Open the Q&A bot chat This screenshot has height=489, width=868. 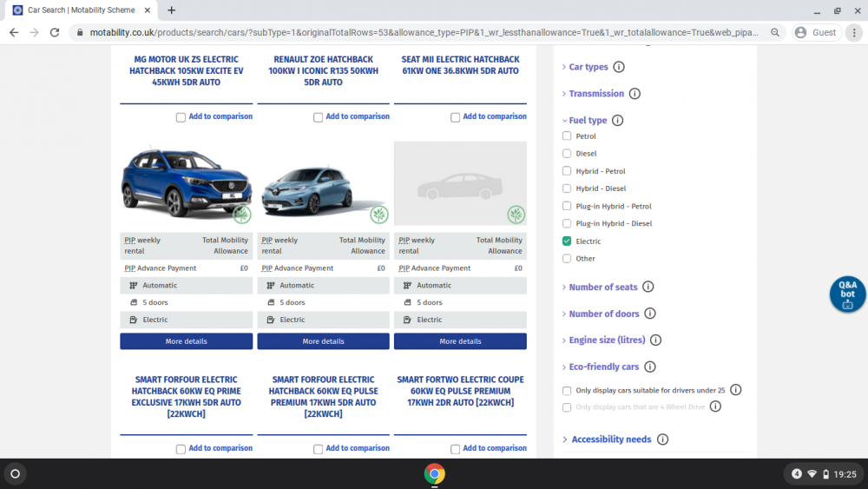click(x=847, y=294)
